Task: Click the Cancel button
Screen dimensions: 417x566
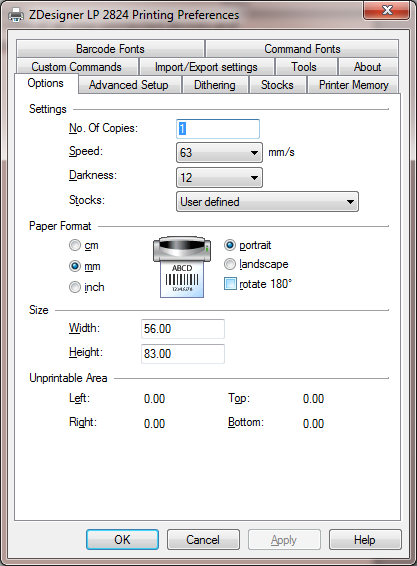Action: tap(203, 540)
